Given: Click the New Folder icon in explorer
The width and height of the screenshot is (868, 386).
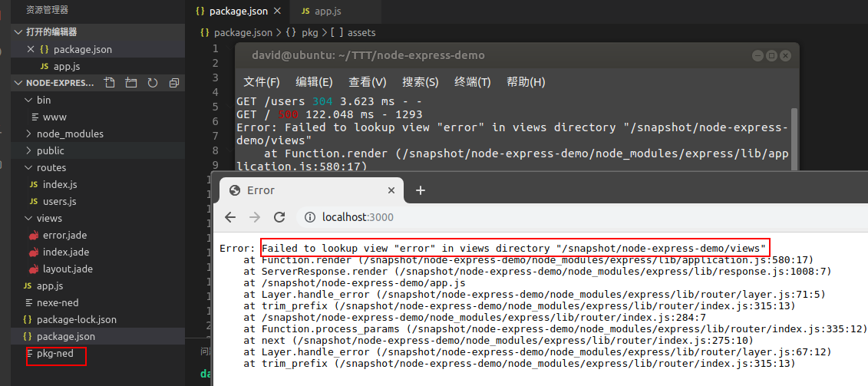Looking at the screenshot, I should pyautogui.click(x=130, y=83).
